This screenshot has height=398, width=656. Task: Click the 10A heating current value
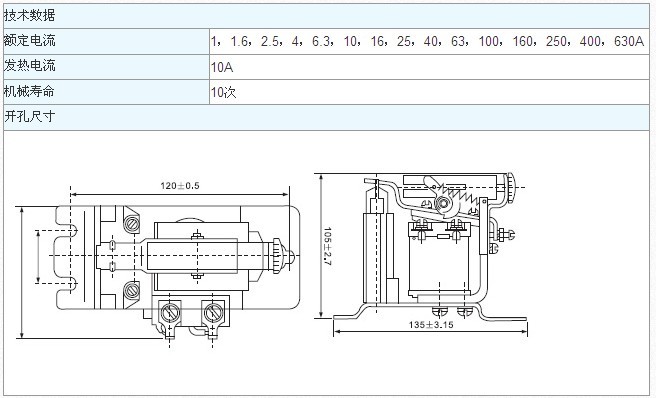click(222, 67)
